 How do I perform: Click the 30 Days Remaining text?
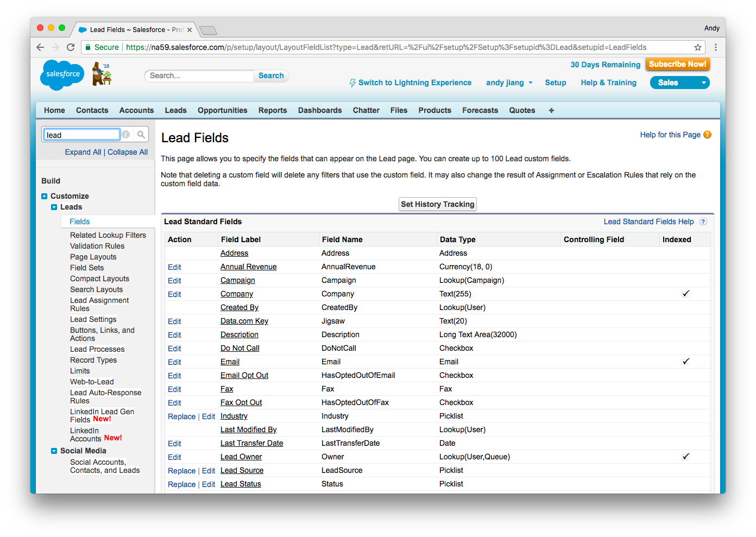click(x=606, y=65)
